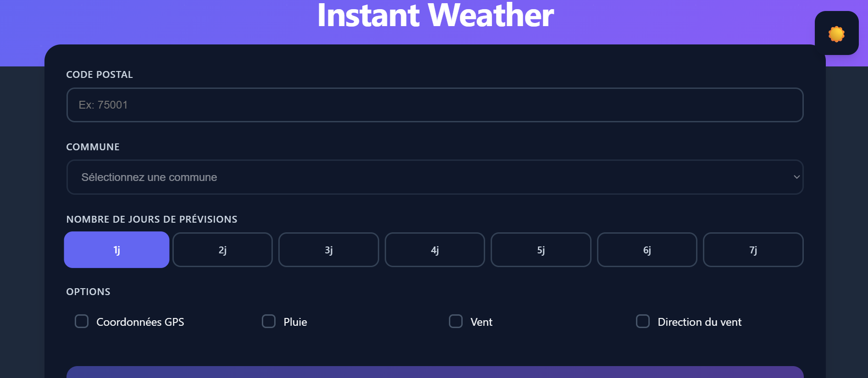Pick the 4j forecast option

click(x=435, y=250)
